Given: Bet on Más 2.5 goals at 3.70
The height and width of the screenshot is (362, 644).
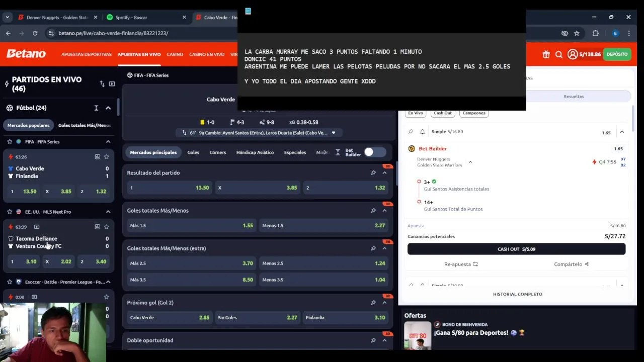Looking at the screenshot, I should click(x=191, y=263).
